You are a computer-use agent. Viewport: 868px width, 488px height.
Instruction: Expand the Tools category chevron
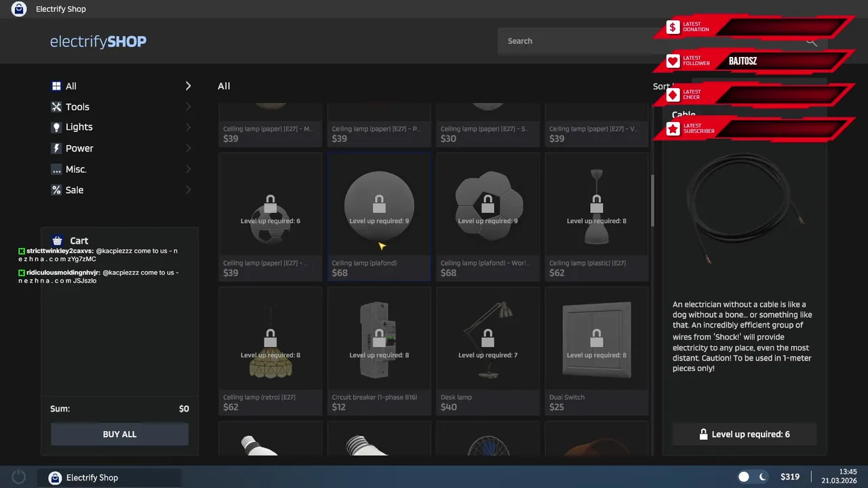point(188,107)
